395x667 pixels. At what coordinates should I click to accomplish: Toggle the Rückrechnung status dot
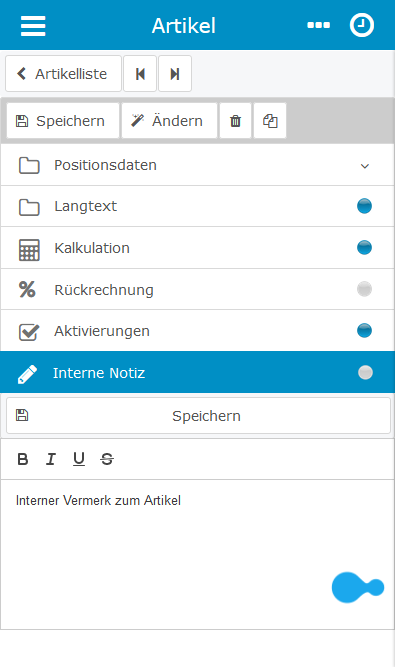(364, 289)
